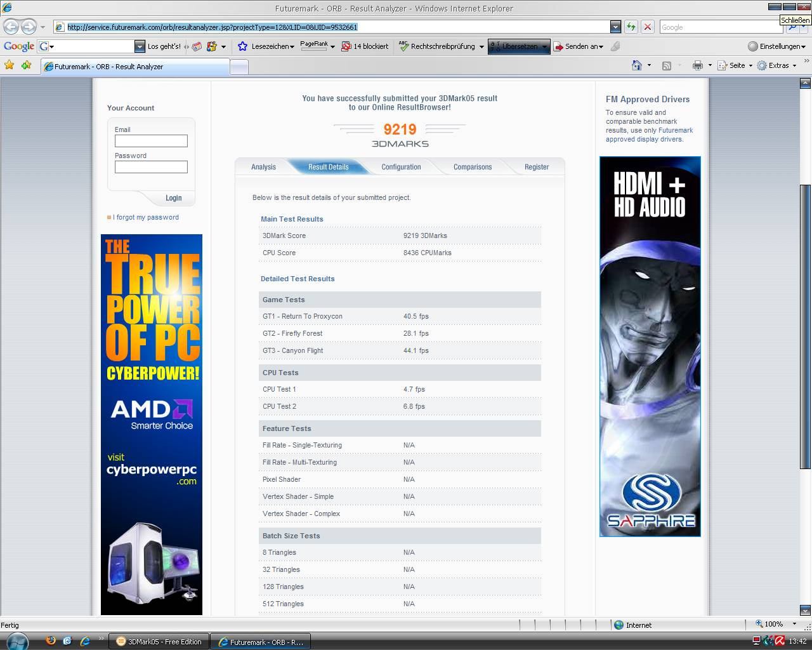Click the Email input field
This screenshot has width=812, height=650.
(x=151, y=141)
